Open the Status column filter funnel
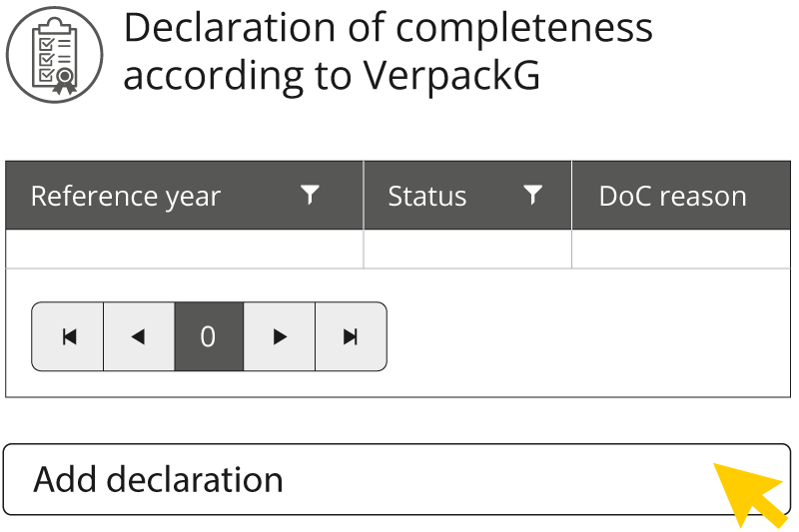The width and height of the screenshot is (799, 532). tap(533, 195)
